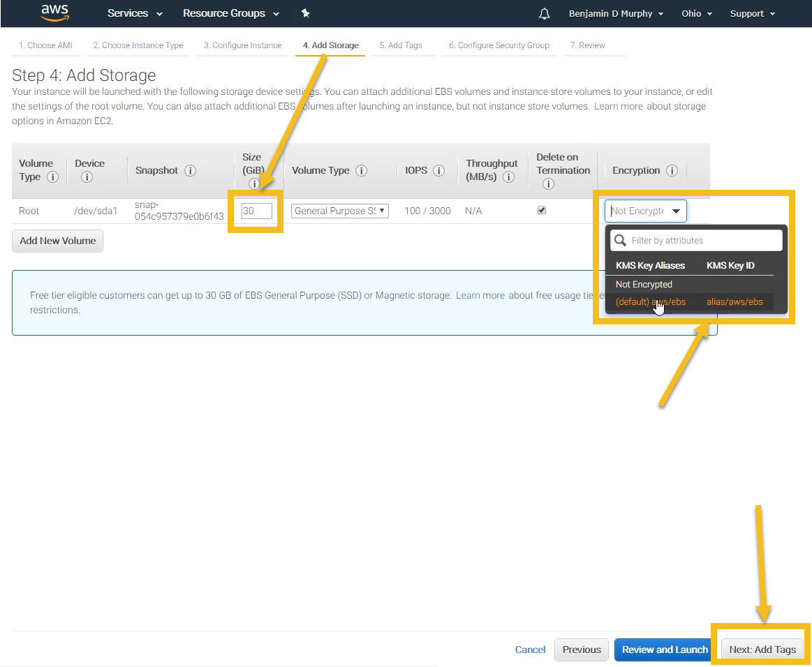Select Not Encrypted option in KMS list
Screen dimensions: 812x667
644,284
